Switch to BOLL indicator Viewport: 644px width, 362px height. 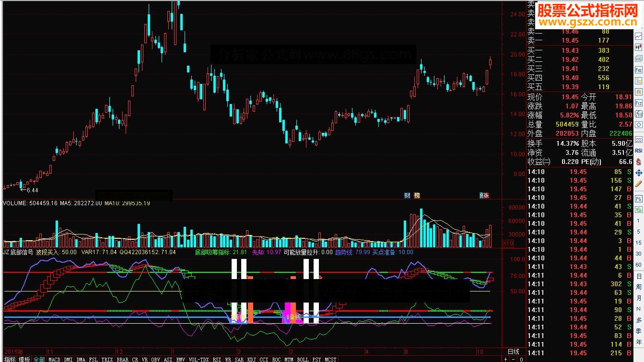pyautogui.click(x=303, y=359)
